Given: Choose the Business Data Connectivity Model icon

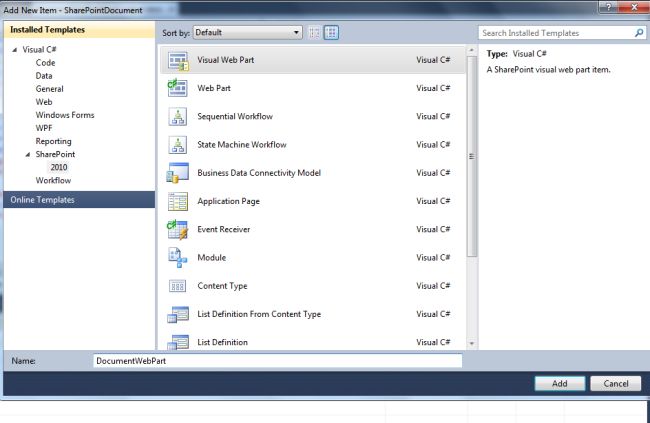Looking at the screenshot, I should tap(177, 173).
